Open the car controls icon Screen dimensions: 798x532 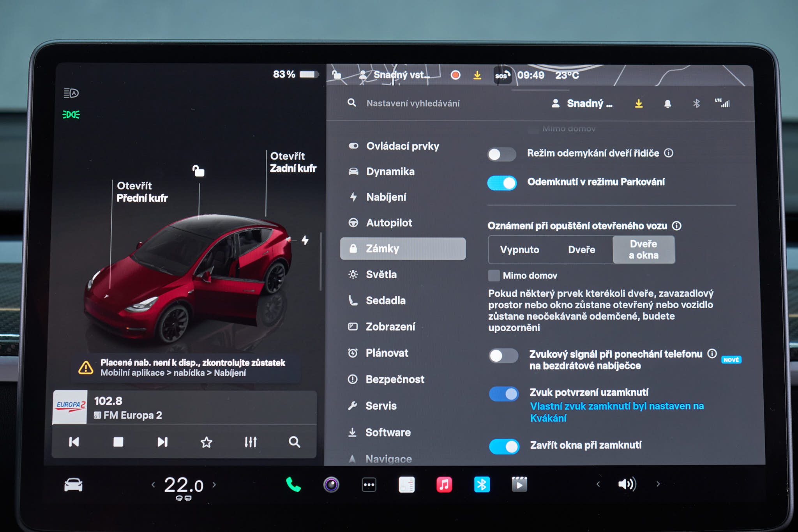73,484
